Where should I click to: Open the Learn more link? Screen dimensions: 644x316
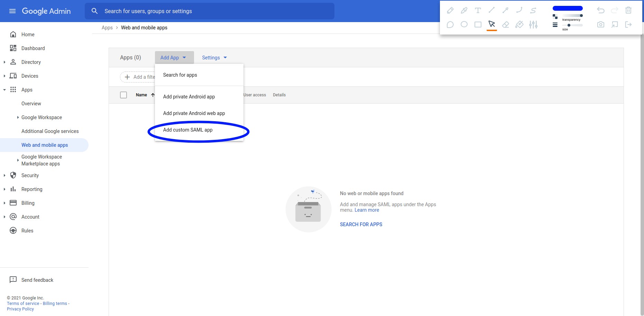367,210
